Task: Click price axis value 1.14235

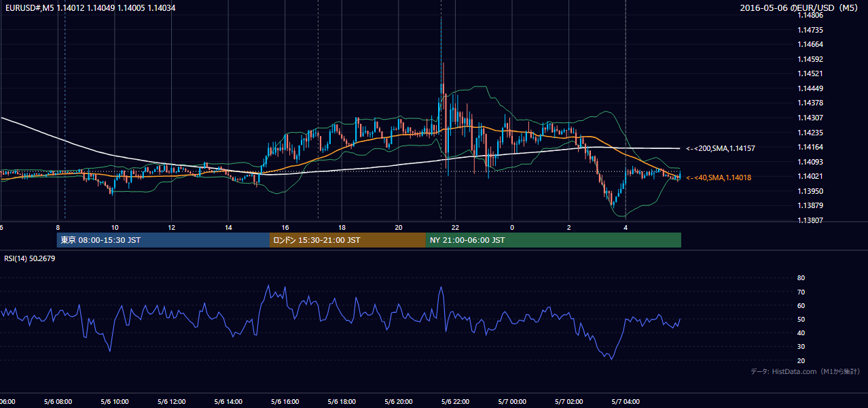Action: click(x=810, y=133)
